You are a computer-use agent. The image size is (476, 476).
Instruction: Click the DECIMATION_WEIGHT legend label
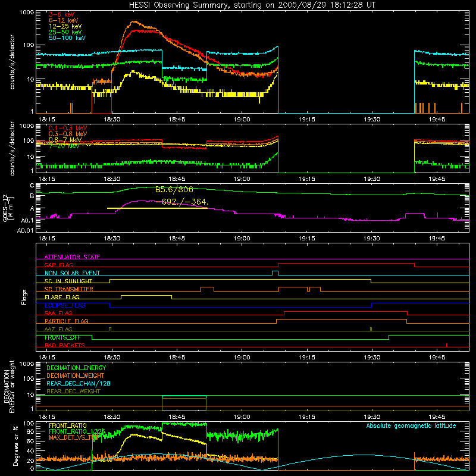click(76, 375)
